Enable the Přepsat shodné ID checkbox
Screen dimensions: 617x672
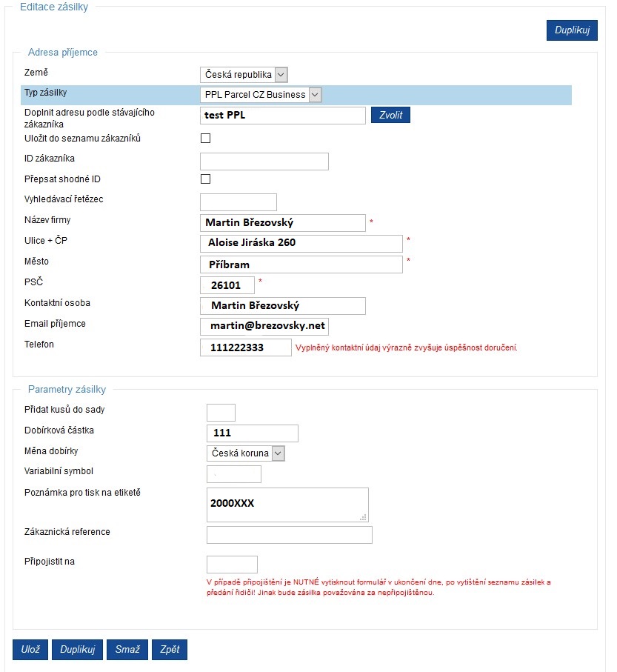tap(206, 179)
